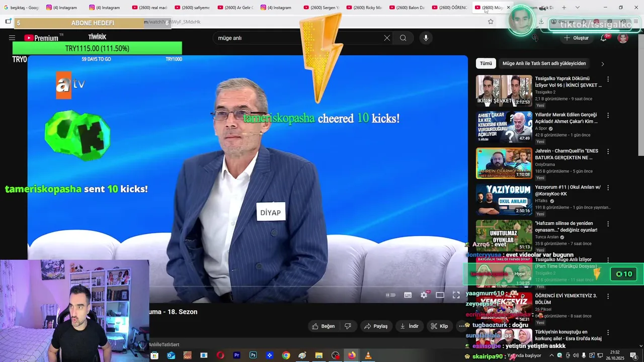The image size is (644, 362).
Task: Show hidden system tray icons chevron
Action: click(x=551, y=355)
